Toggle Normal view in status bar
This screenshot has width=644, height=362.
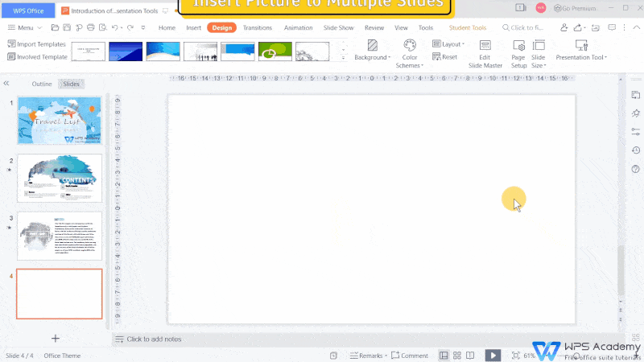point(444,355)
